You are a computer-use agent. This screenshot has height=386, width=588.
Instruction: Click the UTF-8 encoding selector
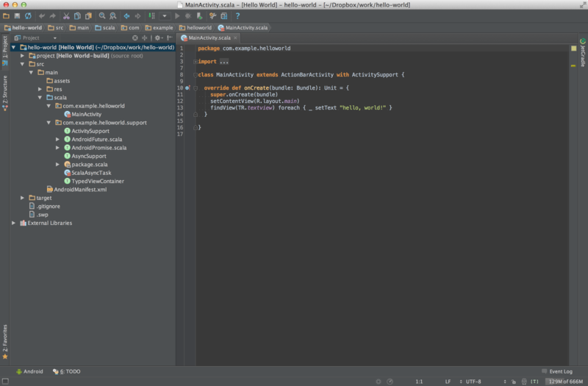pos(473,382)
